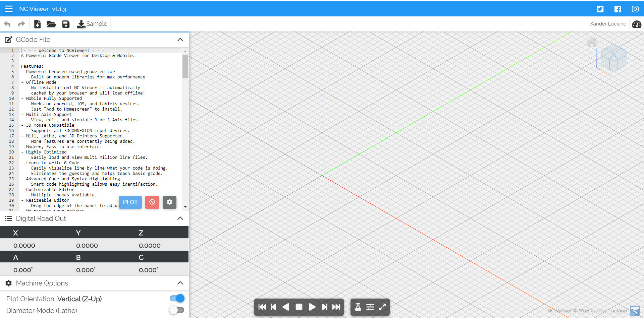
Task: Open the view options sliders icon
Action: click(x=370, y=307)
